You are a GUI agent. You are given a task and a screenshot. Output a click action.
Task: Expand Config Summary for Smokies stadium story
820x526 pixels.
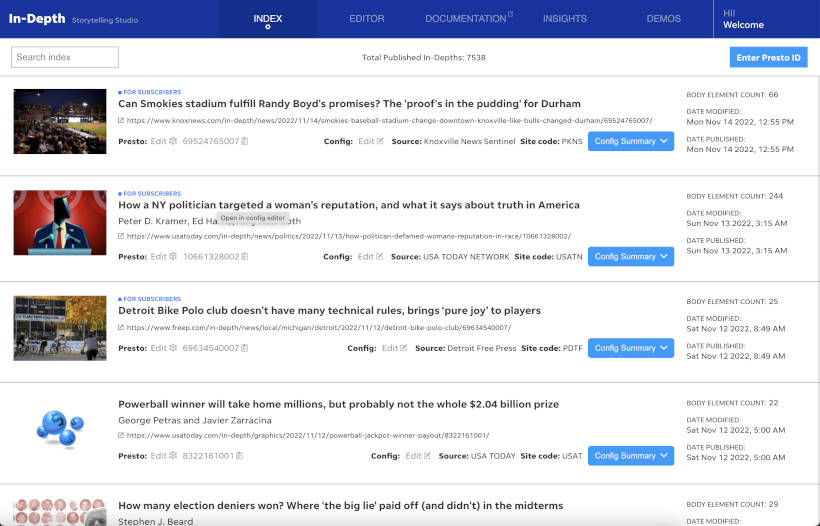coord(631,141)
